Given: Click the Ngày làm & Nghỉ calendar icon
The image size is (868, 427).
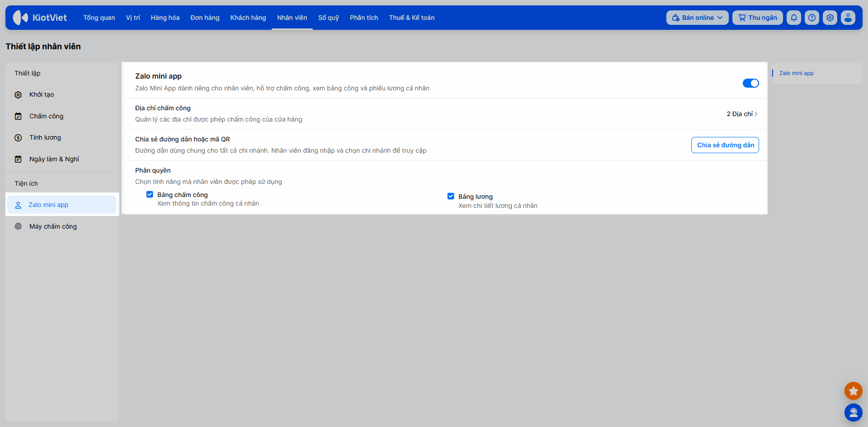Looking at the screenshot, I should pyautogui.click(x=18, y=159).
